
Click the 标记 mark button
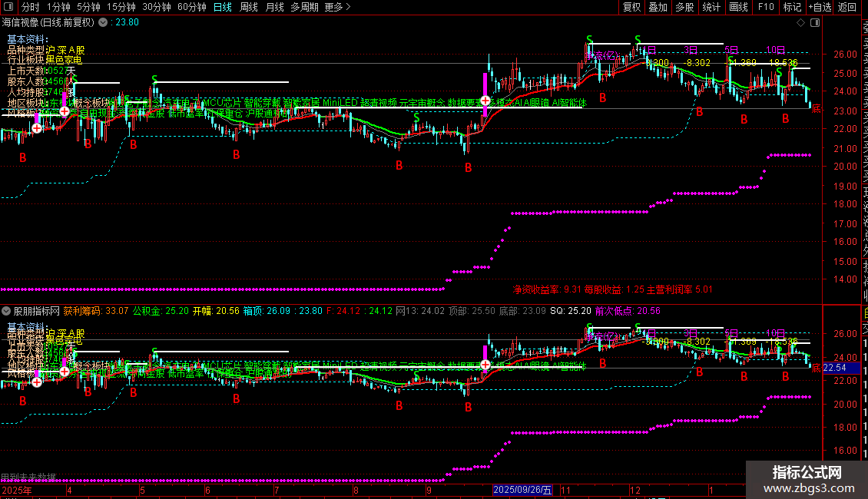[792, 7]
